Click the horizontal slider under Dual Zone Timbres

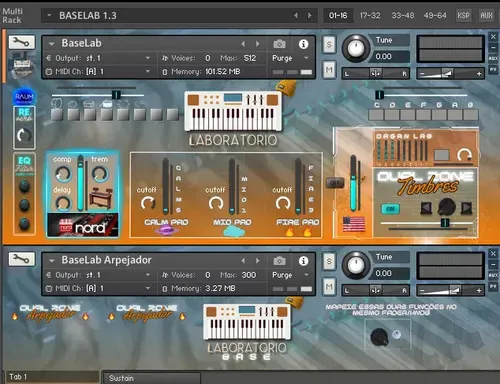[x=428, y=223]
